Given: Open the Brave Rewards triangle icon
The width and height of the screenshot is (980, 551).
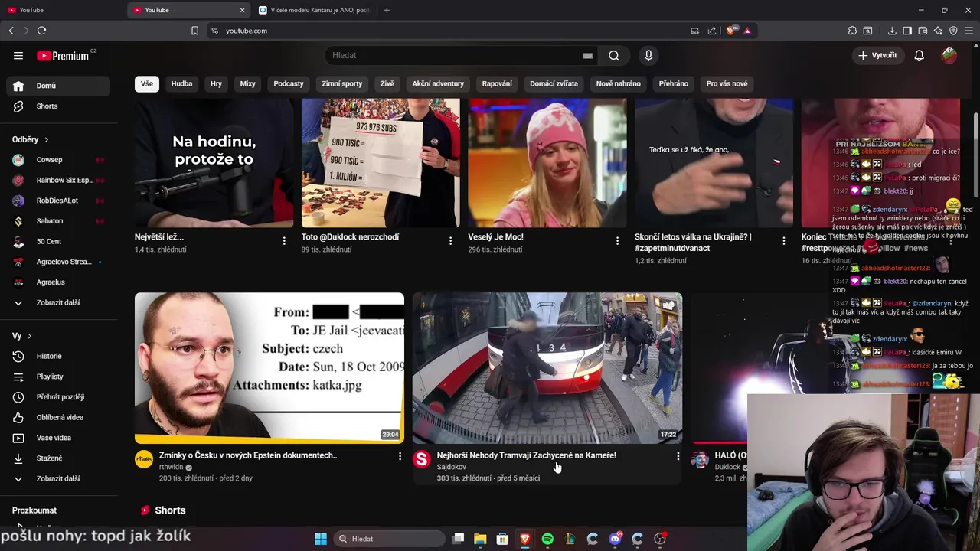Looking at the screenshot, I should tap(747, 31).
